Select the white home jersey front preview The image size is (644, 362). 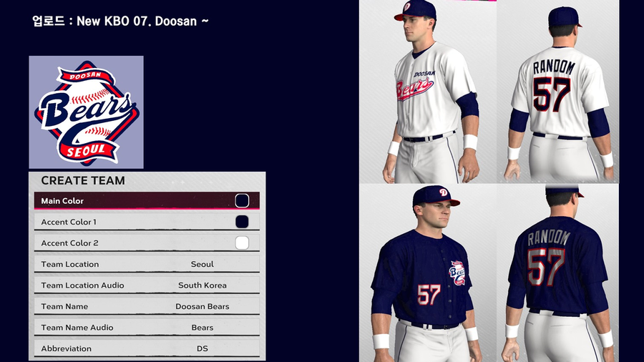coord(428,92)
